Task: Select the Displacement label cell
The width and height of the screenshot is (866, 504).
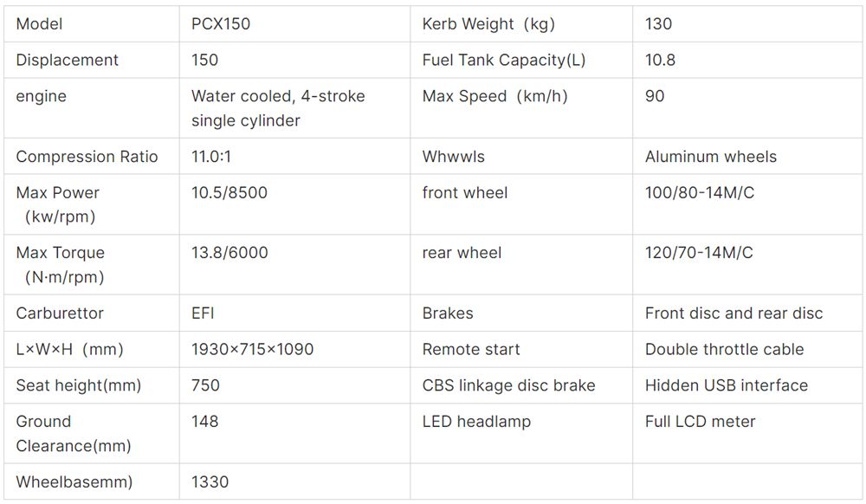Action: [92, 60]
